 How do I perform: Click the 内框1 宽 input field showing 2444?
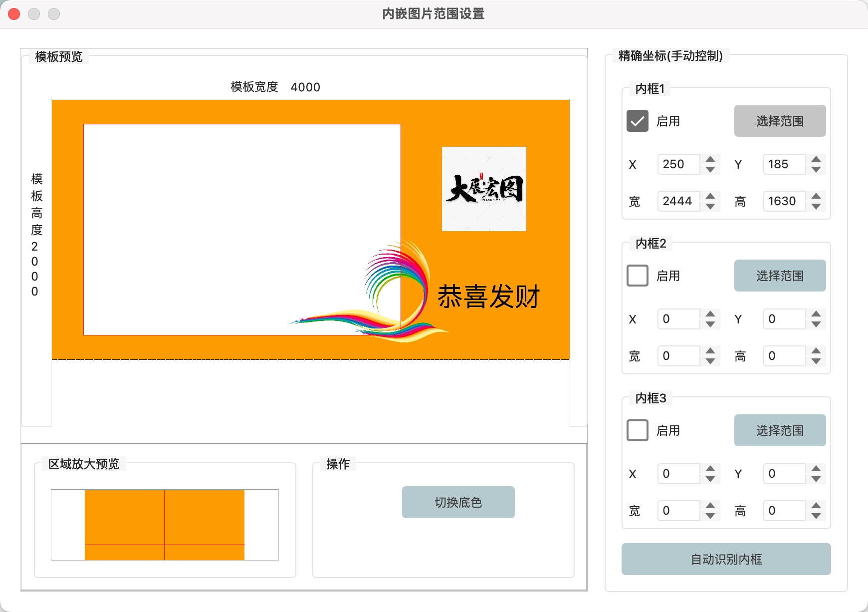678,201
